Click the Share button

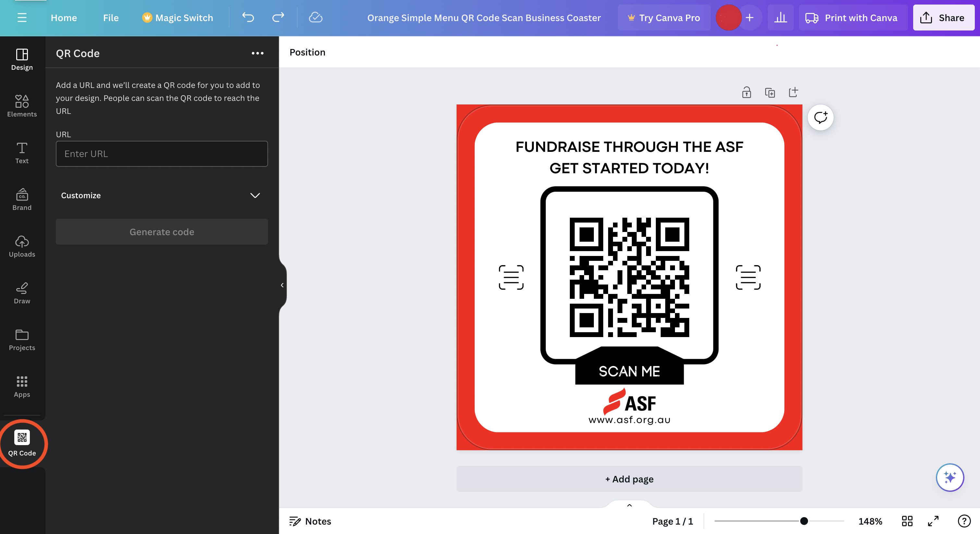(x=943, y=18)
